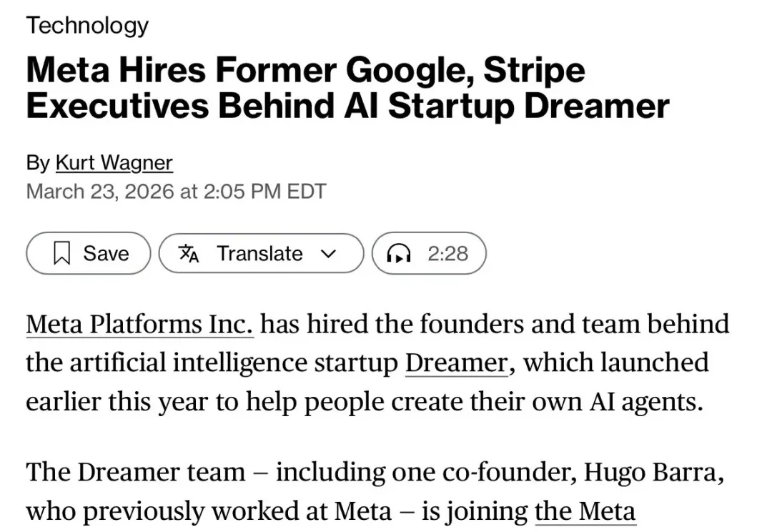
Task: Click the underlined 'the Meta' link
Action: 585,511
